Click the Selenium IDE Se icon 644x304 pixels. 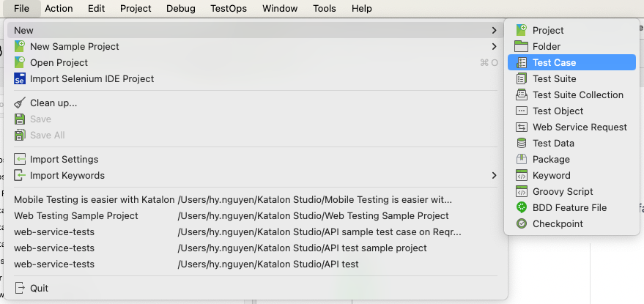coord(20,78)
